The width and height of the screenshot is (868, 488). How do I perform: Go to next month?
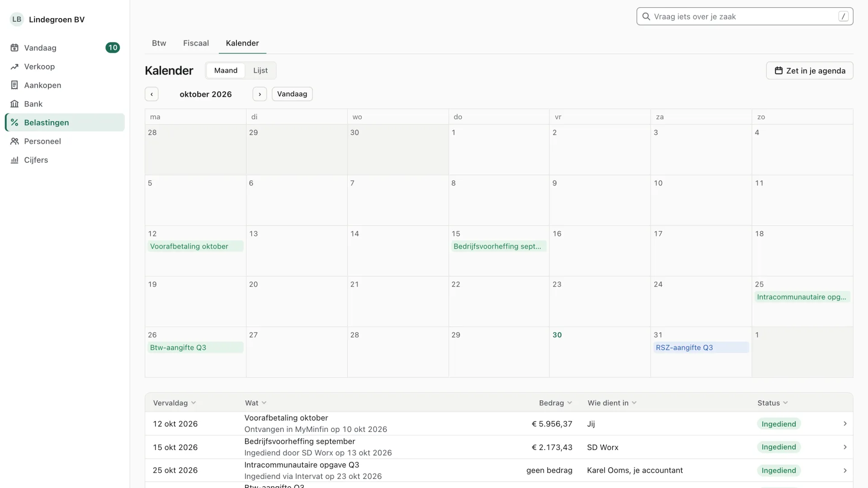[x=259, y=94]
